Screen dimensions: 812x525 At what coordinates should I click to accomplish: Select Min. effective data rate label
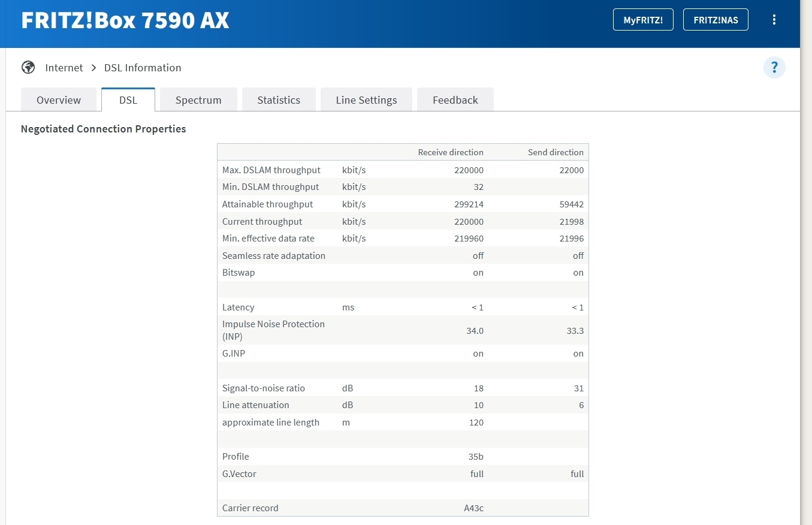(268, 239)
